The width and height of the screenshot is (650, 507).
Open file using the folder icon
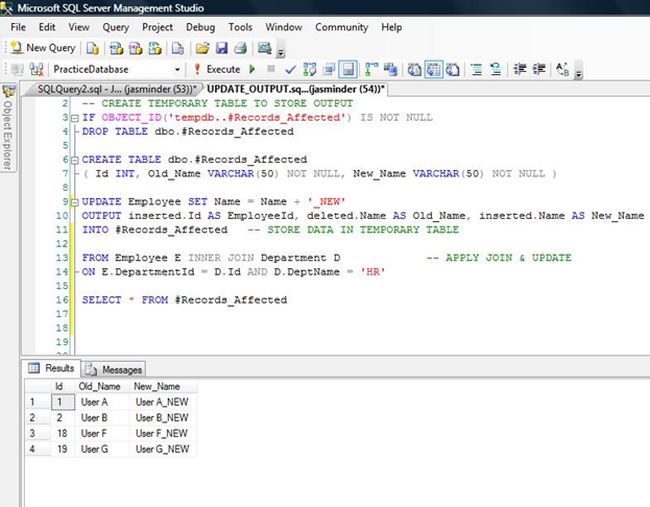(203, 47)
